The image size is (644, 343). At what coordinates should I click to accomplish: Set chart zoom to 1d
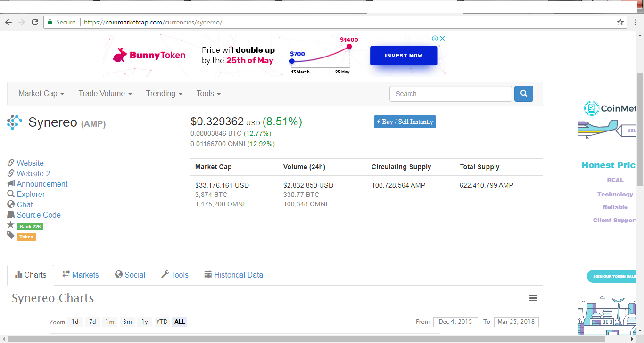[x=74, y=322]
